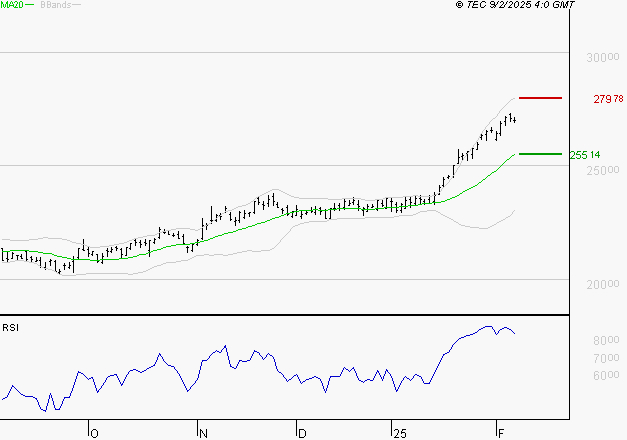Click the D month marker on time axis

pyautogui.click(x=302, y=434)
